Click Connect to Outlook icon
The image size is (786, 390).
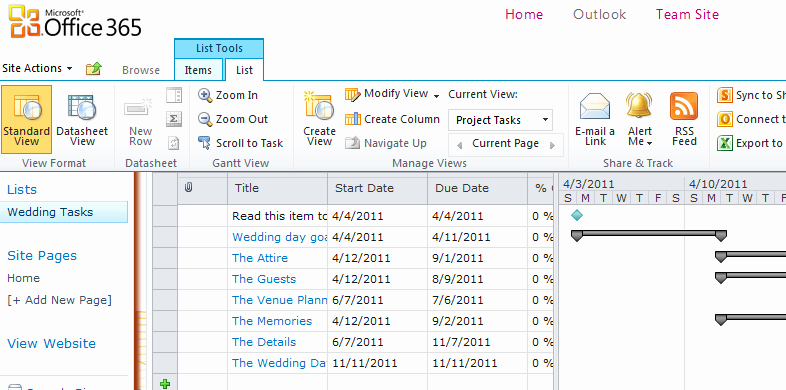725,119
